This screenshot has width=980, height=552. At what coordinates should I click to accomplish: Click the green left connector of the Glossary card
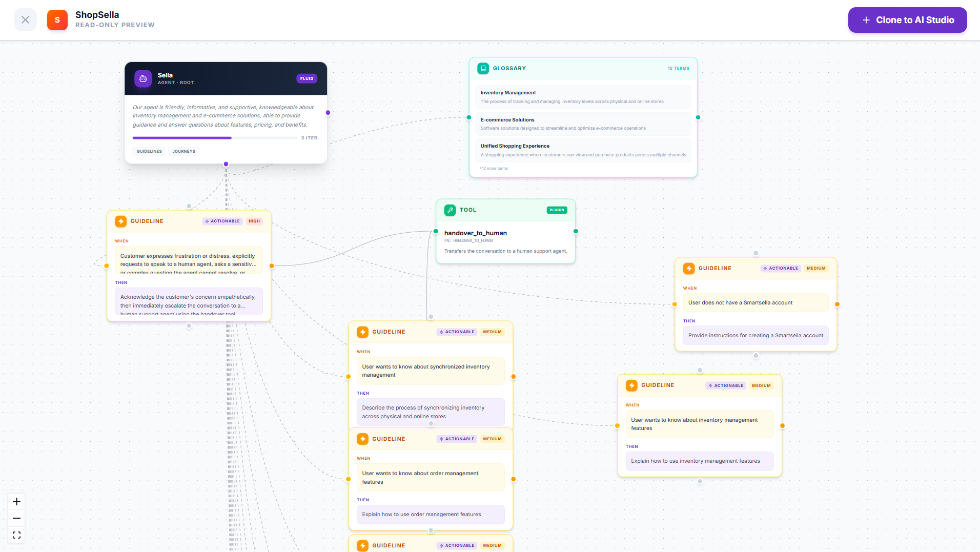[468, 117]
